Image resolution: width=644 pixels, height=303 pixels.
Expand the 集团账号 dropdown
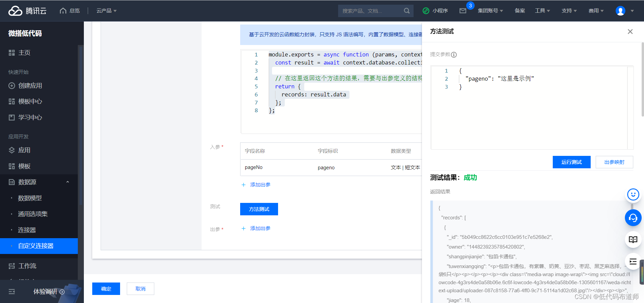[490, 11]
